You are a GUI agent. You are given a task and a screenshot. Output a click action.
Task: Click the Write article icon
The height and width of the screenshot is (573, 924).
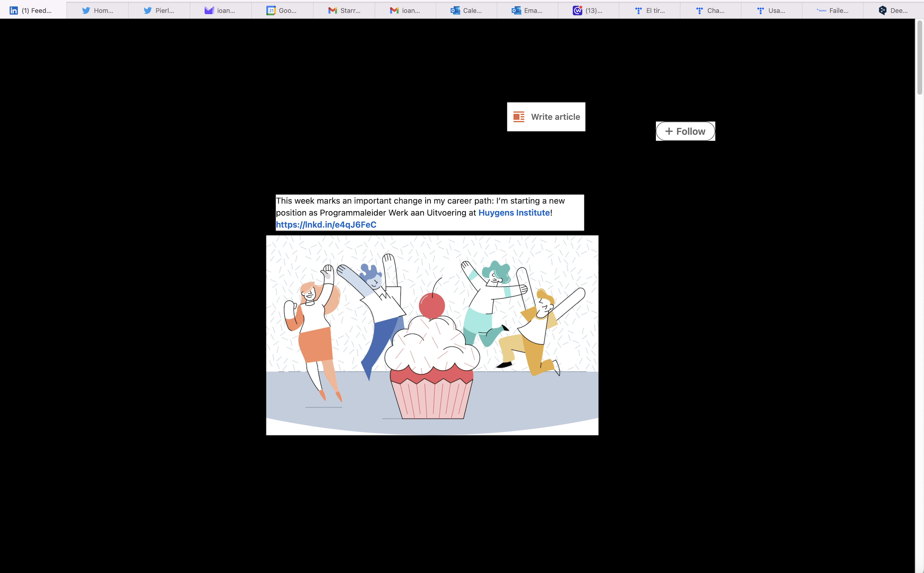coord(518,117)
